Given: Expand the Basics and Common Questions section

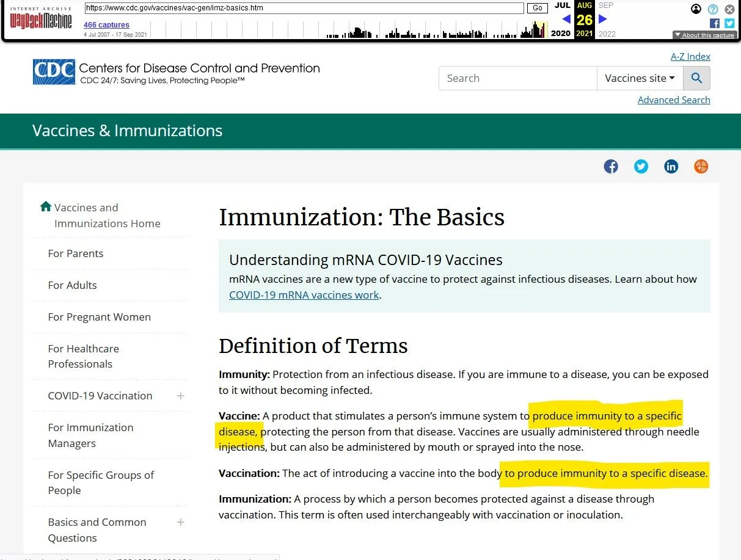Looking at the screenshot, I should point(180,522).
